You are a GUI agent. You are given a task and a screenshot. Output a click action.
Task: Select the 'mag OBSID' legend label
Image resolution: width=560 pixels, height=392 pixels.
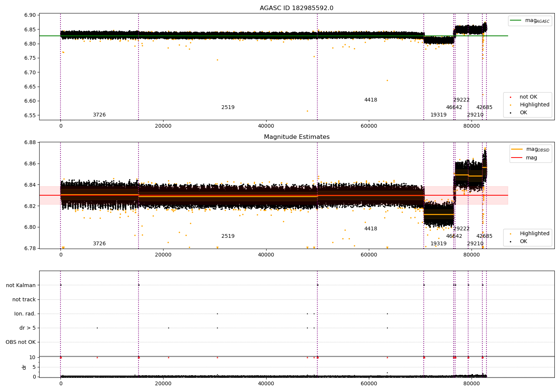538,150
